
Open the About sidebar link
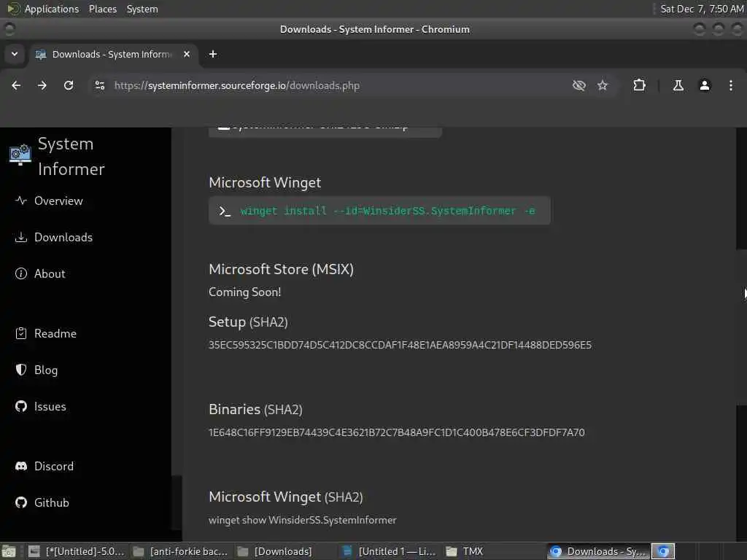(50, 274)
